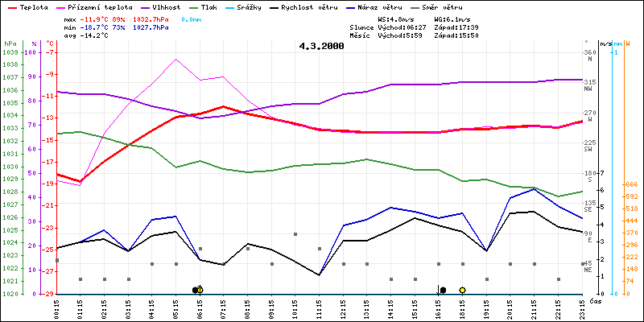The image size is (644, 322).
Task: Click the yellow sunrise marker near 06:15
Action: [x=200, y=290]
